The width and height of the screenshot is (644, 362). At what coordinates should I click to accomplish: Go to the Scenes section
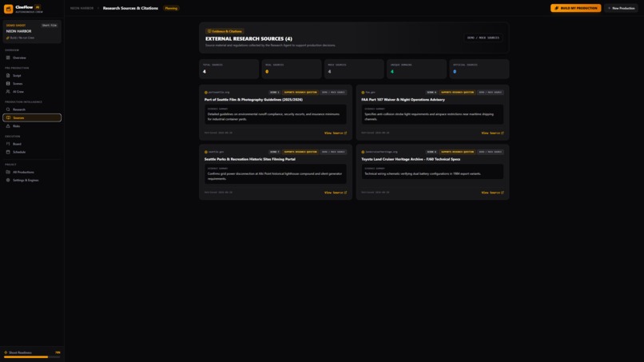pos(32,83)
